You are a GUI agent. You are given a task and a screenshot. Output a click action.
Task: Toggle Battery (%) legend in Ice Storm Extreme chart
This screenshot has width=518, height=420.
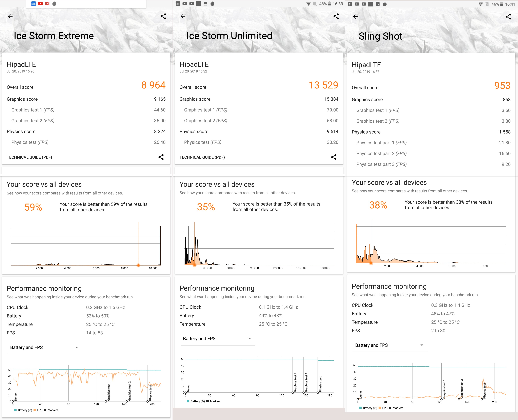pos(23,410)
